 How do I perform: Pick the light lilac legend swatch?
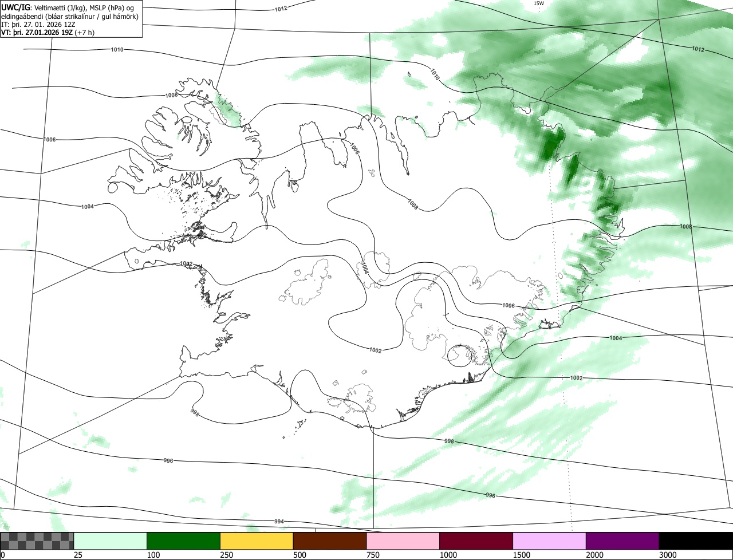point(550,541)
